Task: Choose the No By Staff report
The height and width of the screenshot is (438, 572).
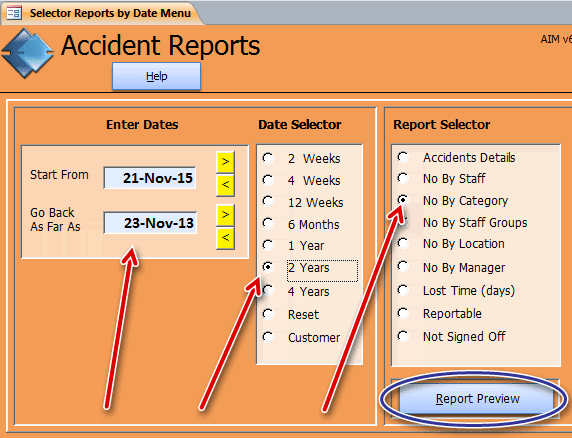Action: [x=403, y=178]
